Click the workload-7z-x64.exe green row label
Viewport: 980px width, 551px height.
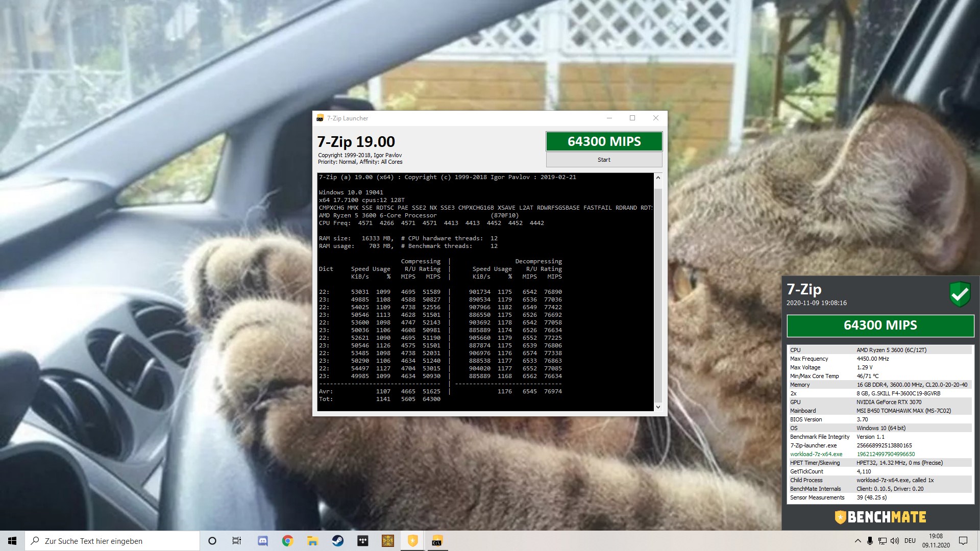816,454
